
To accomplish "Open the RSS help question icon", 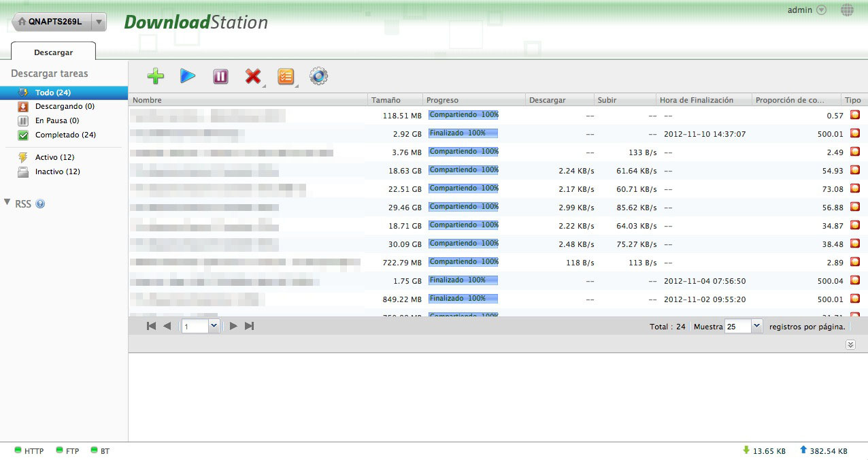I will pos(40,203).
